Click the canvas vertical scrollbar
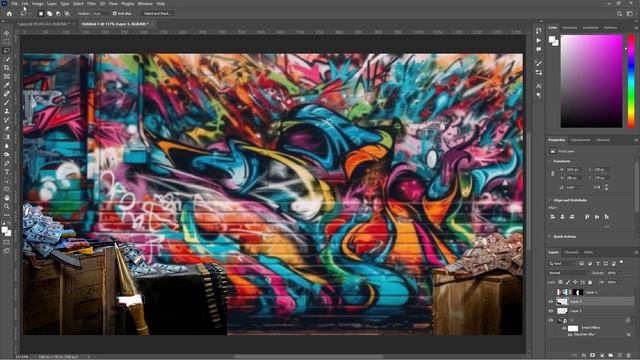The height and width of the screenshot is (360, 640). click(529, 192)
